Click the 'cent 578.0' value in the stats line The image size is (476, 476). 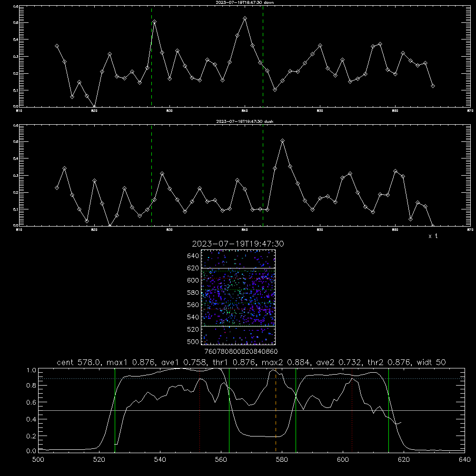click(x=79, y=362)
